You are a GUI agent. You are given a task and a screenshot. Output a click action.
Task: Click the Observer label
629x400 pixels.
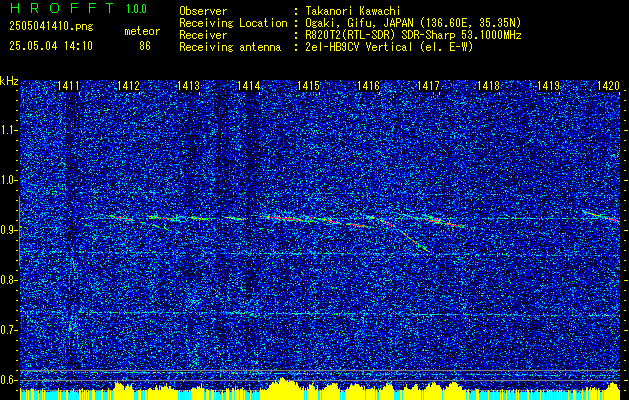point(203,11)
